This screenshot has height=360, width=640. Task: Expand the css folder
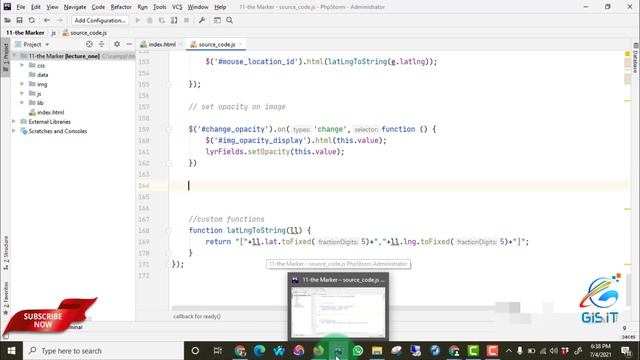[x=22, y=65]
